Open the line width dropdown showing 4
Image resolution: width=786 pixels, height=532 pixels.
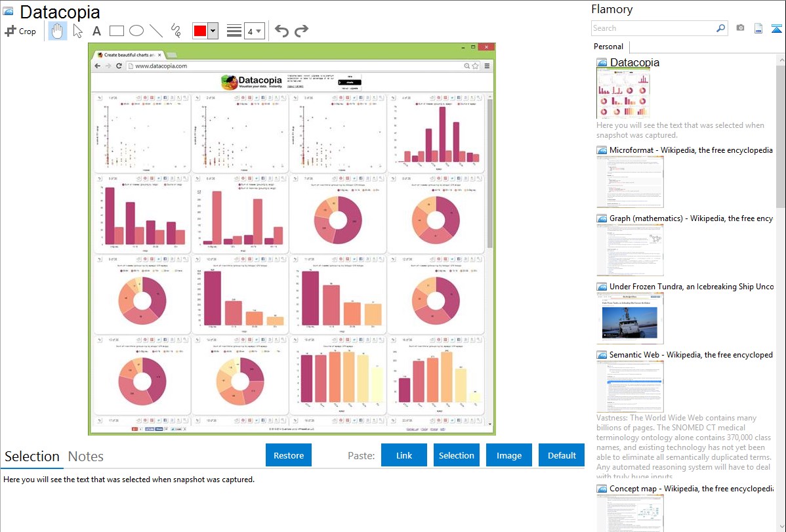click(254, 31)
